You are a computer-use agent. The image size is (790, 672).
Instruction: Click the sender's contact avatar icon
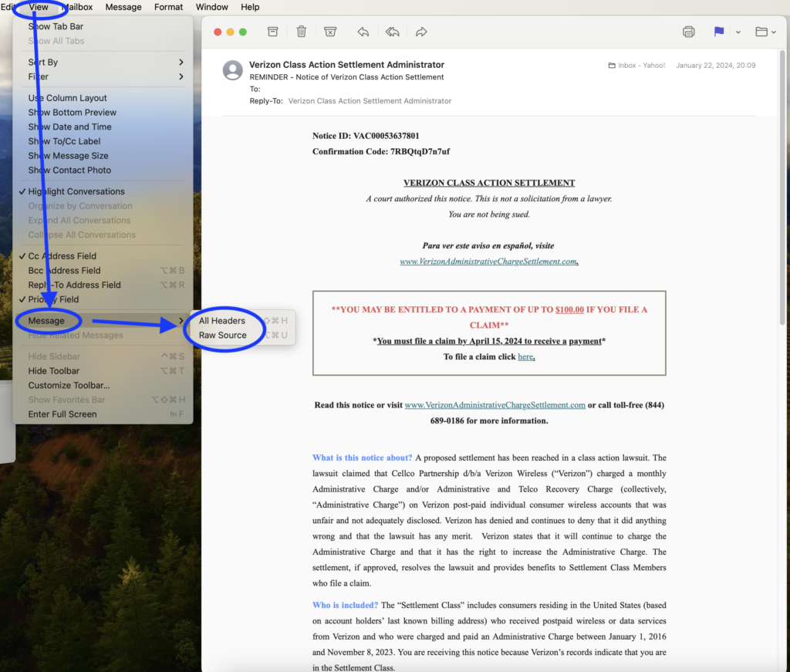click(x=233, y=70)
